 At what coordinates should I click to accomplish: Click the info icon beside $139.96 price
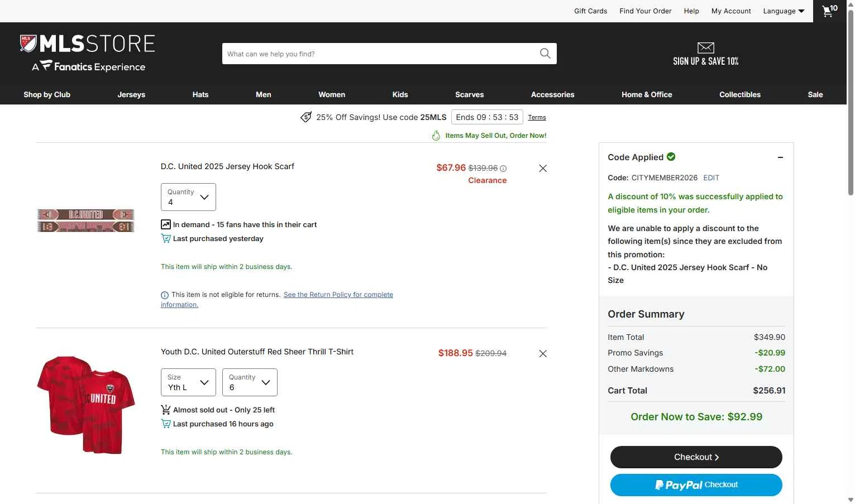(503, 169)
